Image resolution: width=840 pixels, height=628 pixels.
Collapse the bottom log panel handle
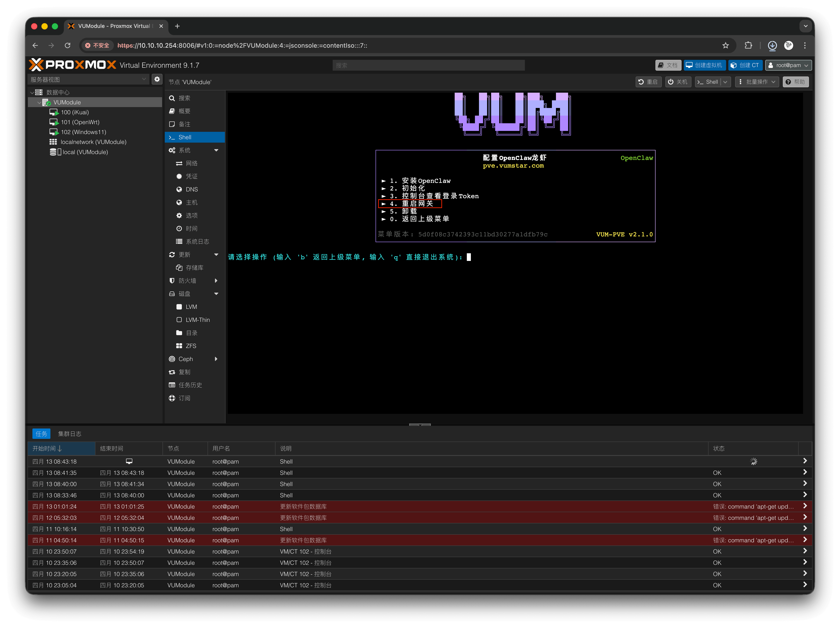tap(420, 425)
